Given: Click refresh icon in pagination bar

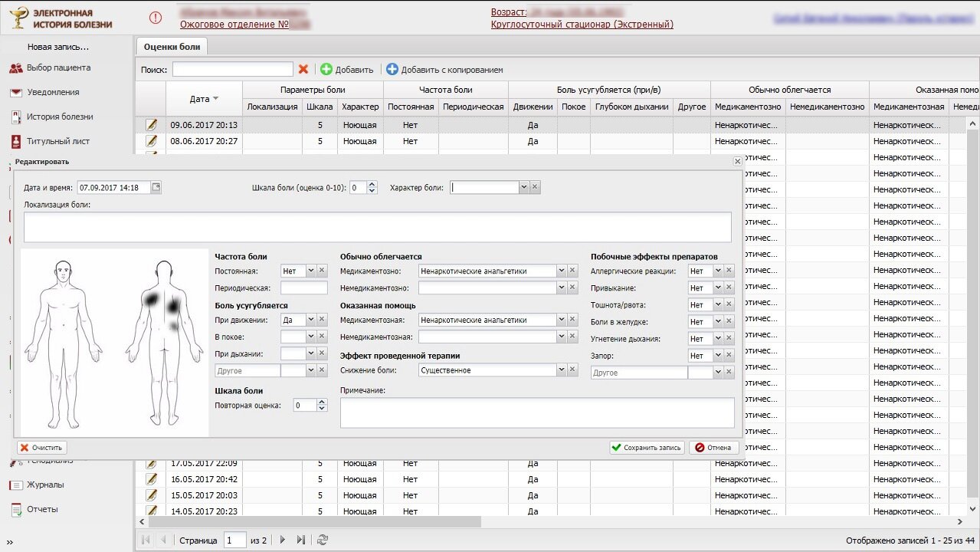Looking at the screenshot, I should [x=323, y=540].
